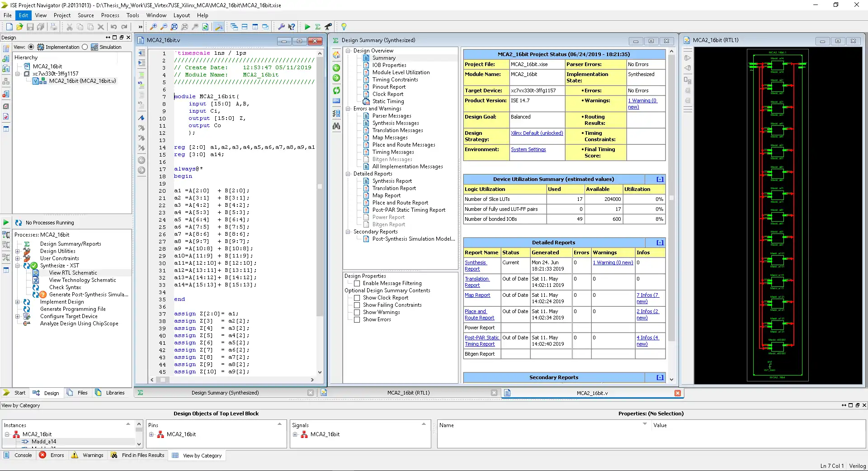Expand MCA2_16bit under Pins list
The height and width of the screenshot is (471, 868).
(x=151, y=434)
